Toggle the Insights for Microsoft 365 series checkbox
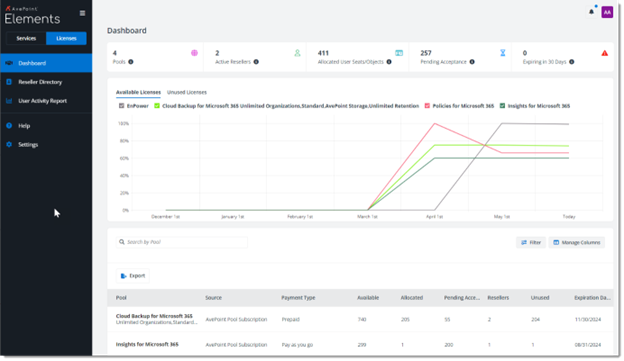The height and width of the screenshot is (361, 624). [x=502, y=106]
